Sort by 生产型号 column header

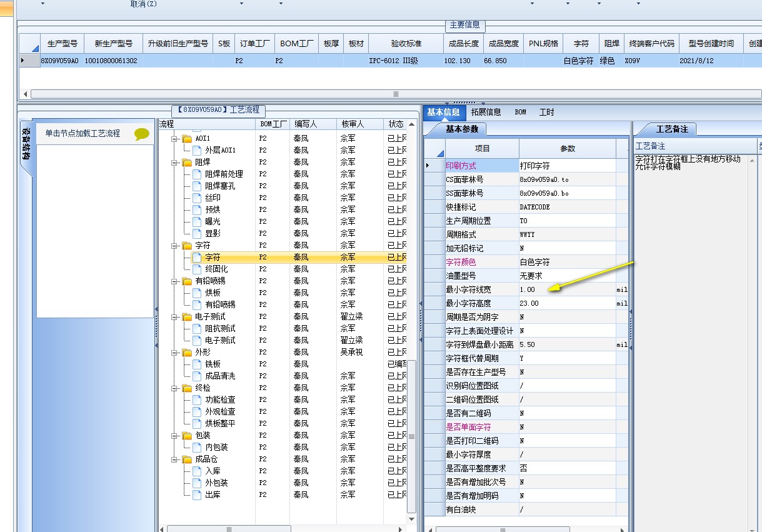pos(63,44)
